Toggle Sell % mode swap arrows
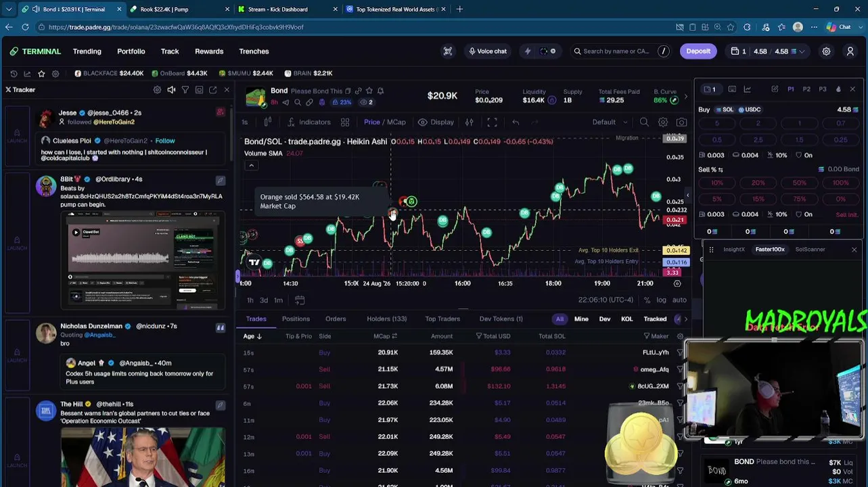The width and height of the screenshot is (868, 487). point(720,170)
